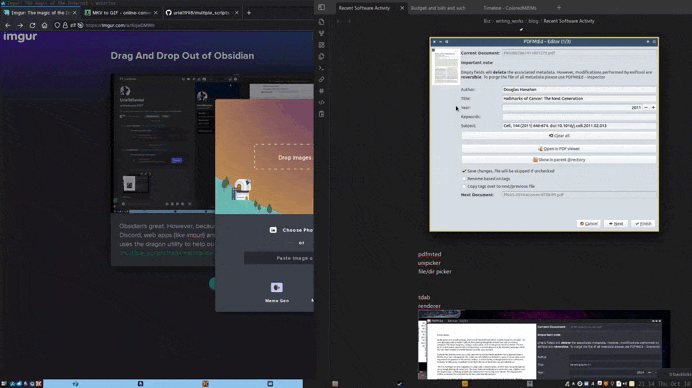Click Clear all in PDFMtEd editor
Viewport: 692px width, 388px height.
(x=559, y=136)
